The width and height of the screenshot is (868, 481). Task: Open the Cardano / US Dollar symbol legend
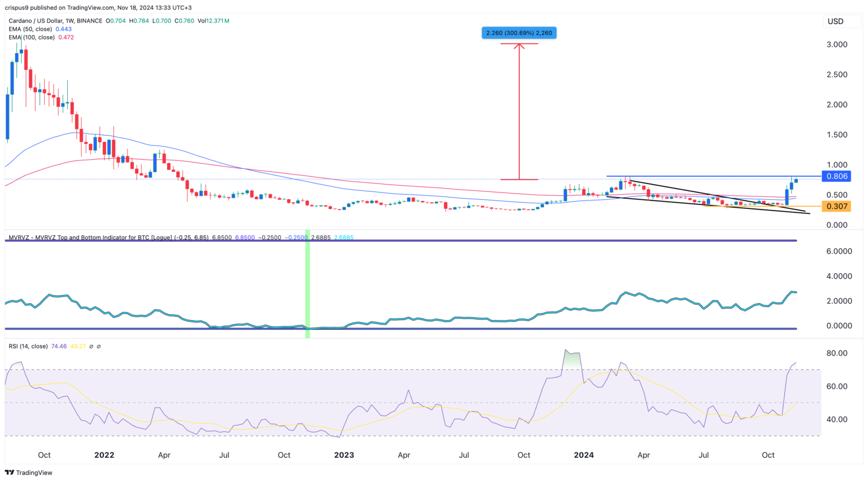point(37,20)
